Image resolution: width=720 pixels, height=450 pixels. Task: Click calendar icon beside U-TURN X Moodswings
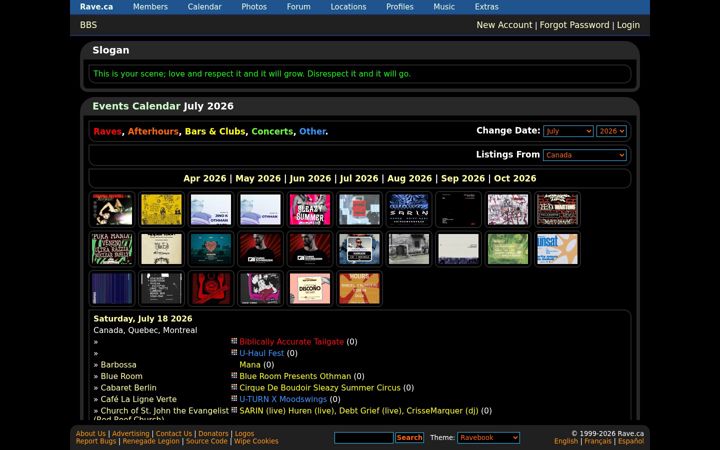pos(234,398)
